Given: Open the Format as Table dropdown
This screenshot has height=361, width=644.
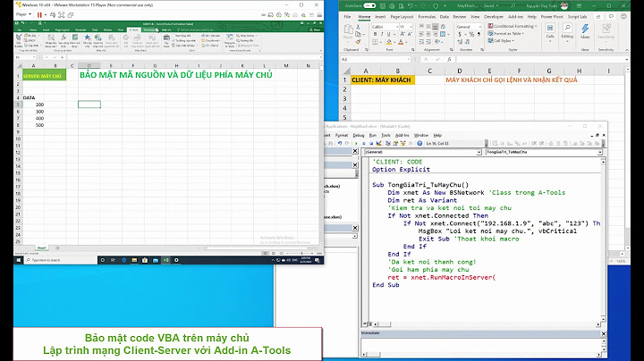Looking at the screenshot, I should click(505, 33).
